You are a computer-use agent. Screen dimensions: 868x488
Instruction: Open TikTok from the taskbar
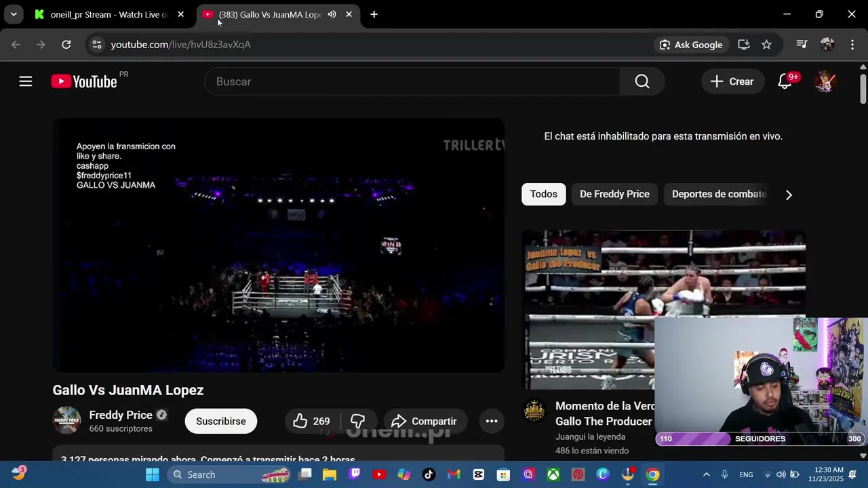click(x=429, y=474)
